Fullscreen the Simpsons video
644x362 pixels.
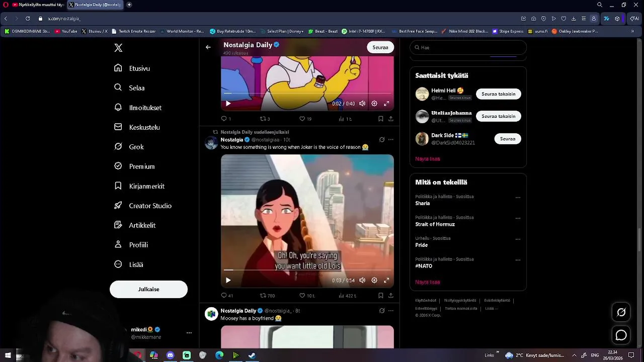coord(386,104)
